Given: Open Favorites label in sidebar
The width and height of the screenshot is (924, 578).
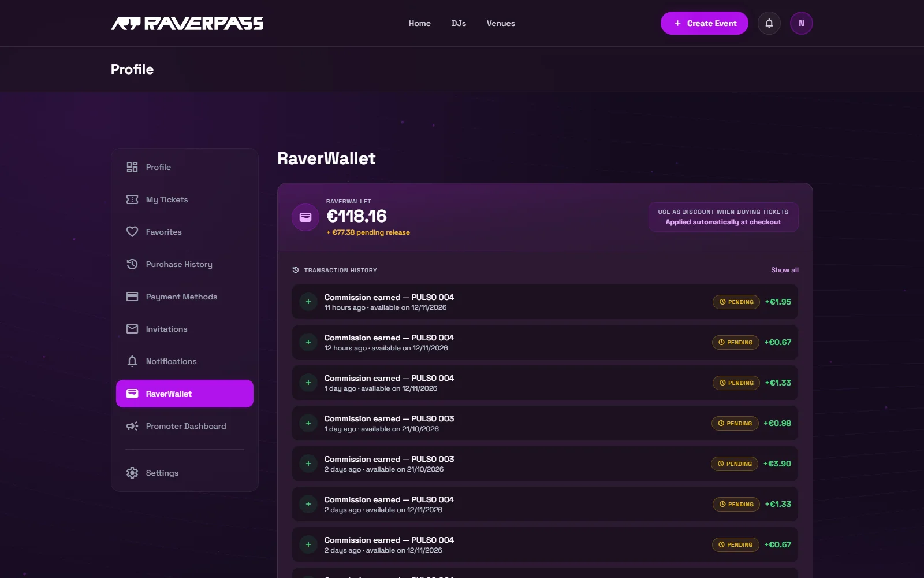Looking at the screenshot, I should [x=163, y=232].
